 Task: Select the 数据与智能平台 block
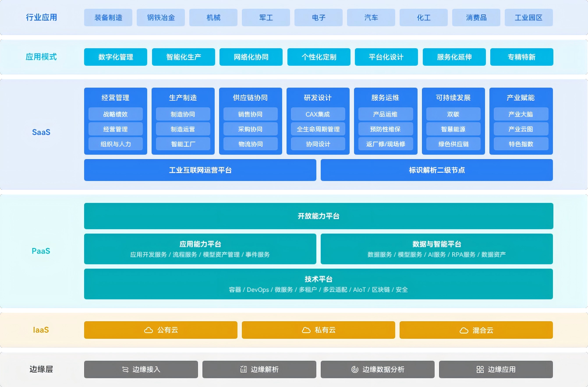pyautogui.click(x=437, y=249)
